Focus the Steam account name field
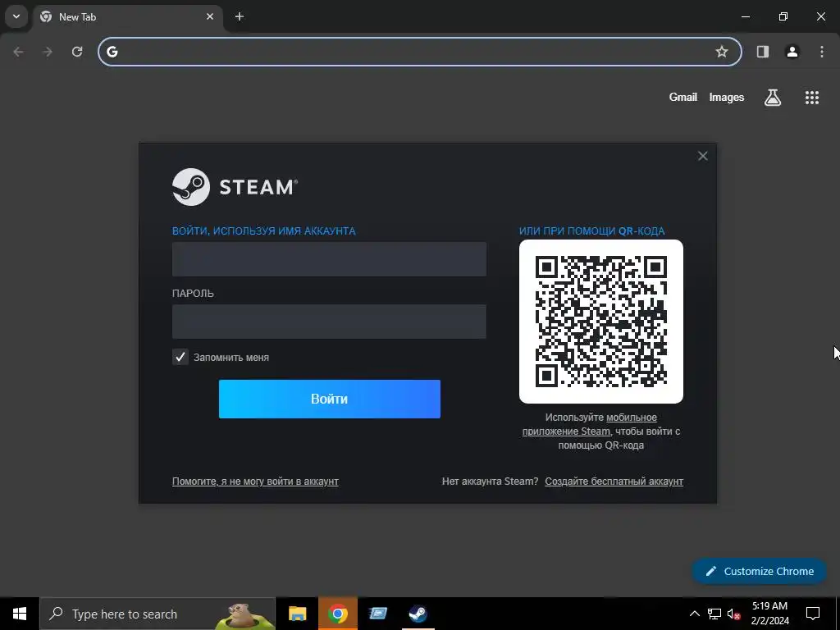The height and width of the screenshot is (630, 840). [x=329, y=259]
